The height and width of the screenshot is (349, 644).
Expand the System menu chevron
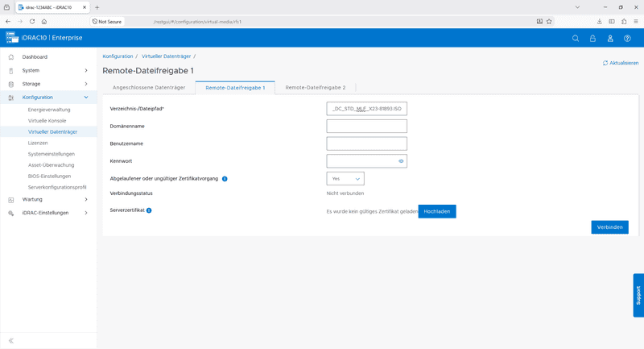[x=86, y=71]
